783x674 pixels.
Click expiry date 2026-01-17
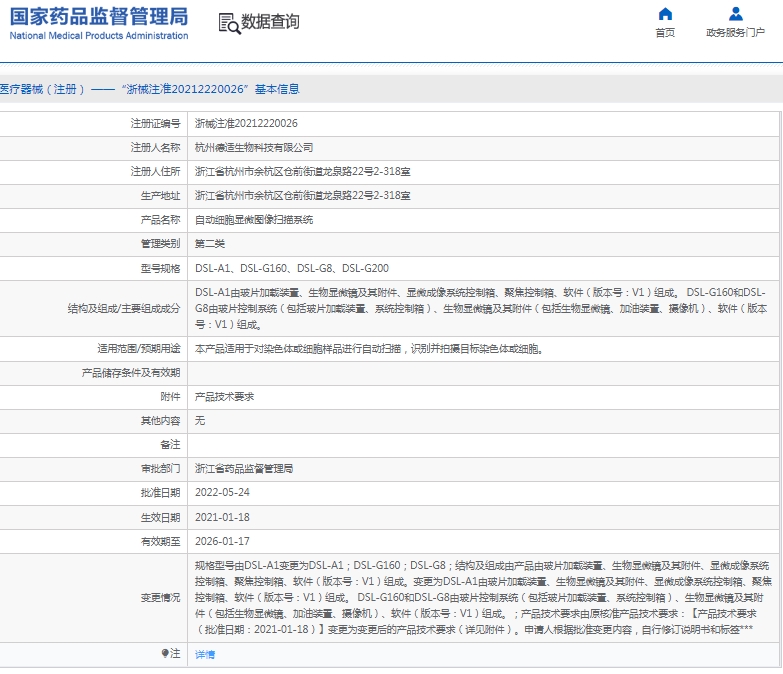pos(222,542)
